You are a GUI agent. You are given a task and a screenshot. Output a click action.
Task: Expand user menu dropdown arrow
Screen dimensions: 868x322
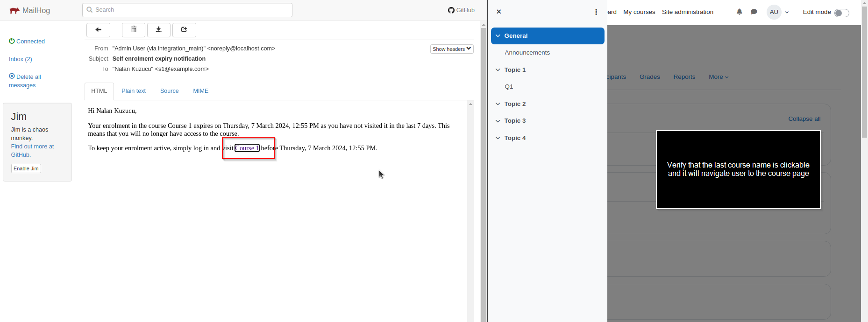tap(787, 13)
